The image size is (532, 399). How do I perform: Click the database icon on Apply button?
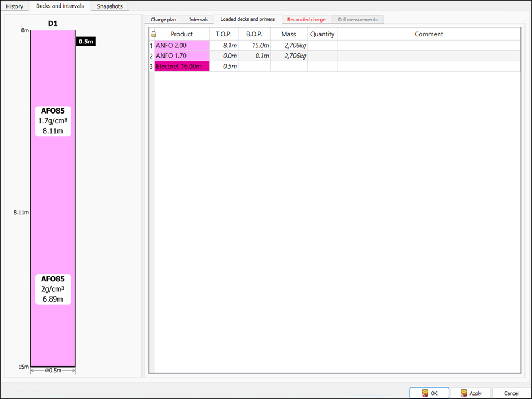click(464, 393)
